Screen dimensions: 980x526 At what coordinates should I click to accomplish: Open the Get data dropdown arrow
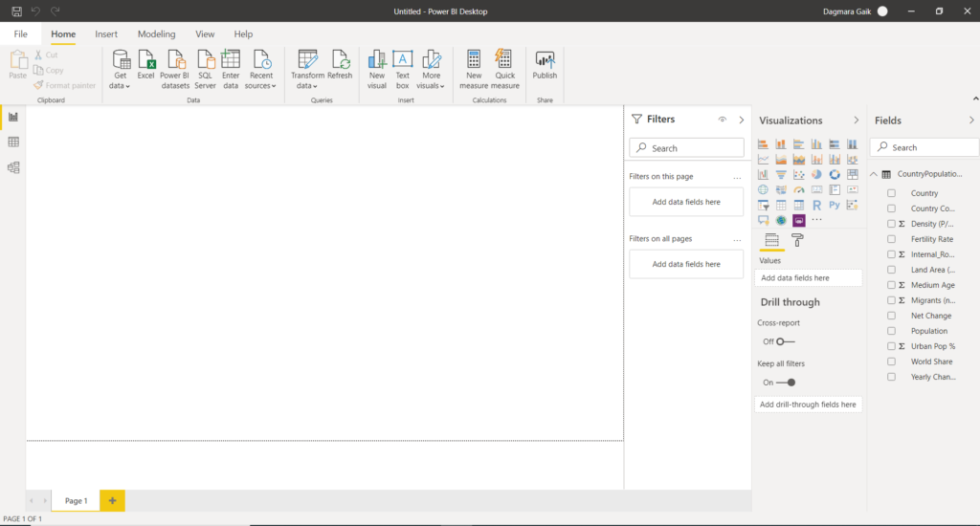point(127,86)
